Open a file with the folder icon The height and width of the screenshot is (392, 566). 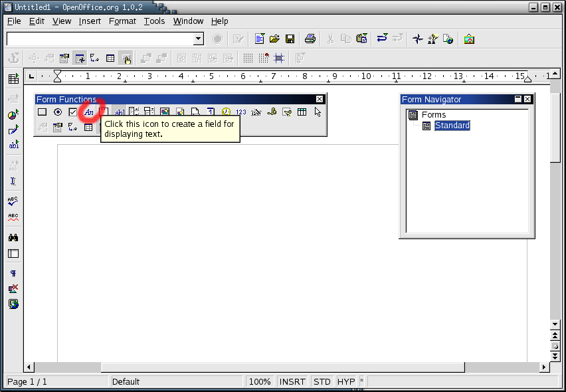[x=275, y=39]
